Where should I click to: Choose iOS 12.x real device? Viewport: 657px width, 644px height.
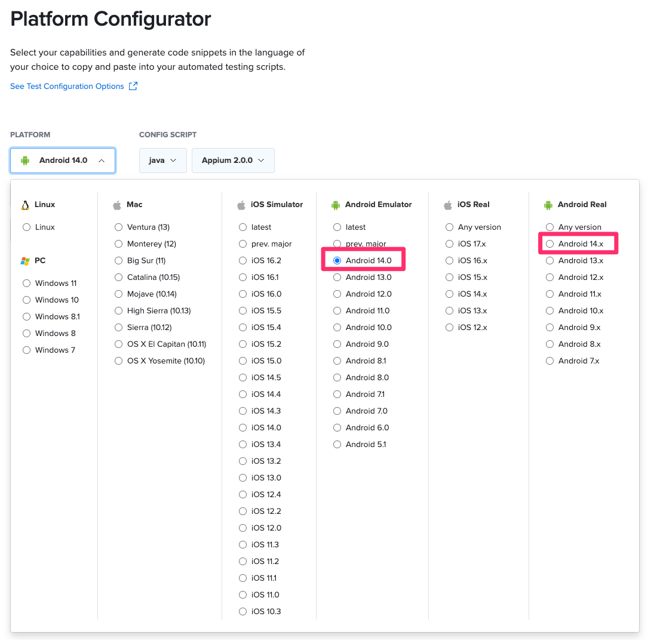[449, 328]
